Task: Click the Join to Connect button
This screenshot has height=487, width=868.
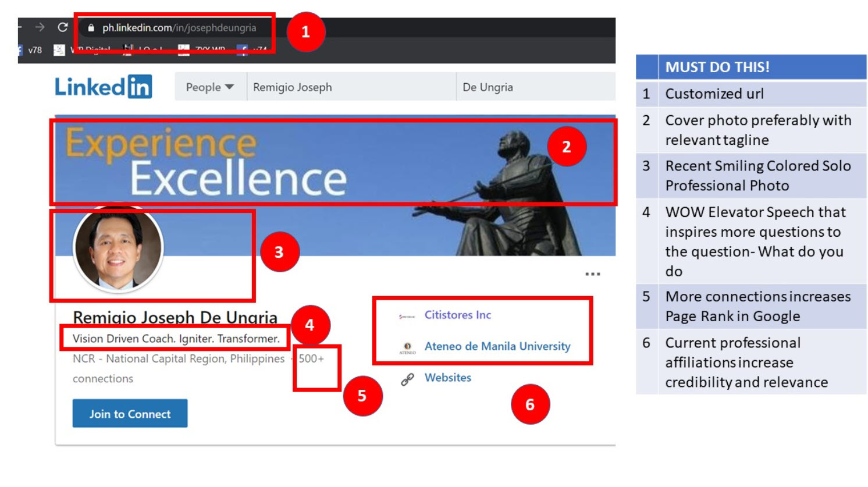Action: click(x=130, y=414)
